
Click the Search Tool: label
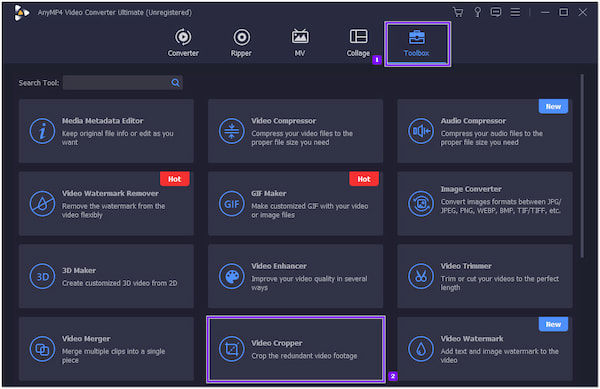pyautogui.click(x=39, y=83)
